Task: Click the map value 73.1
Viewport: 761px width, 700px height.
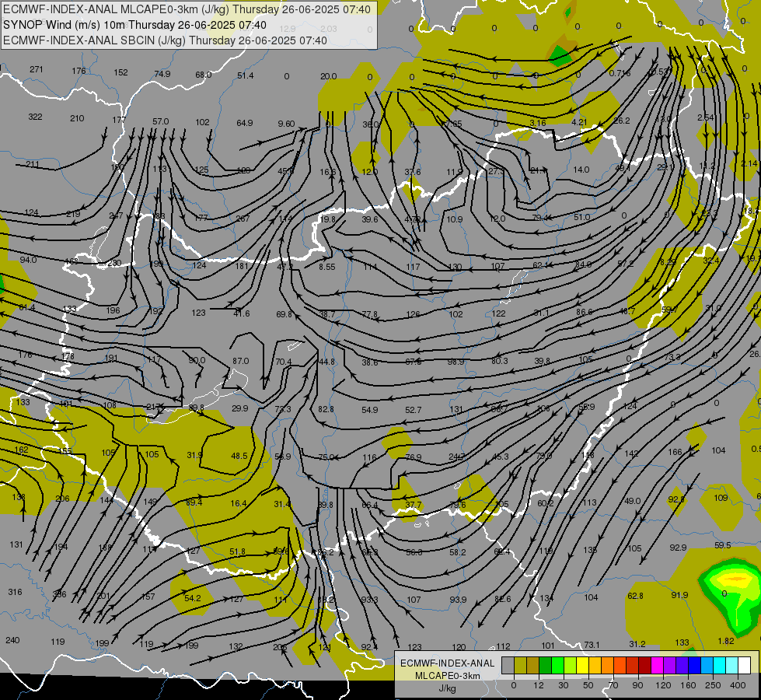Action: (x=592, y=645)
